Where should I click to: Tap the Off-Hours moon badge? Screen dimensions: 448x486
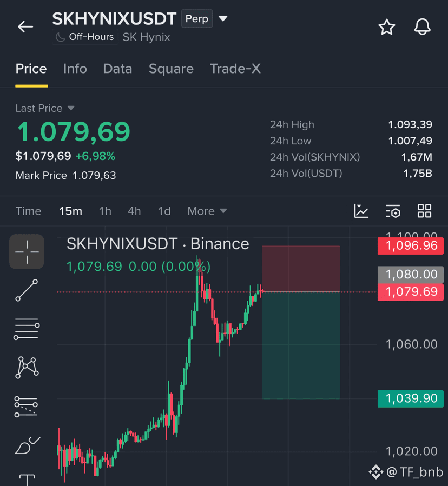point(85,37)
